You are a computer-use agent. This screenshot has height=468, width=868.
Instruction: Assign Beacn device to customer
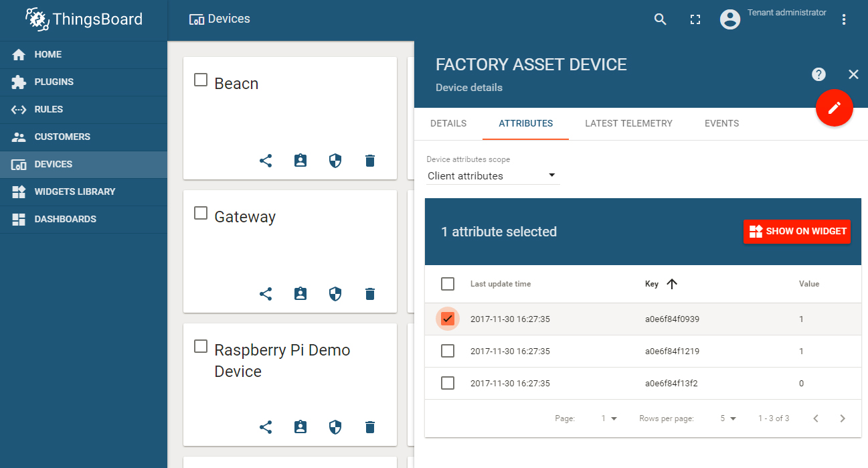(x=300, y=161)
